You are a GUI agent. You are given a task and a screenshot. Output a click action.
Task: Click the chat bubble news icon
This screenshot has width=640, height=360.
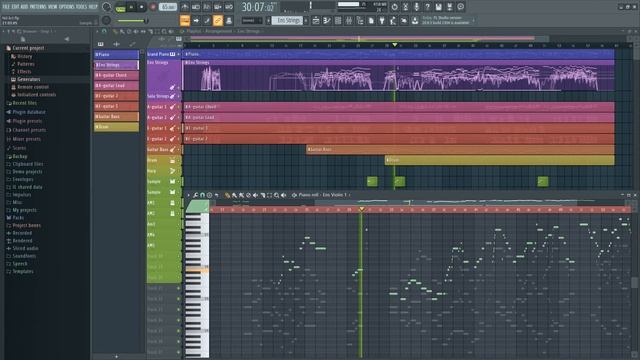[460, 7]
